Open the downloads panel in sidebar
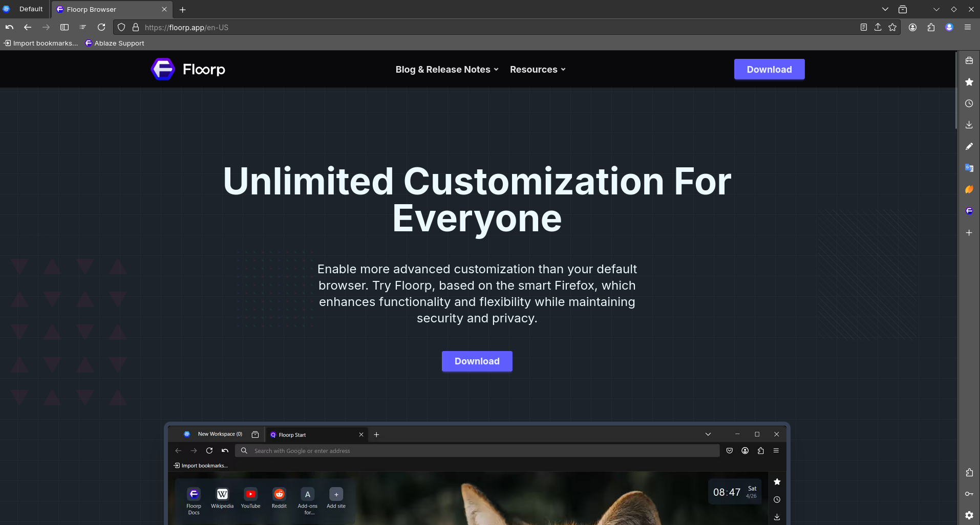This screenshot has width=980, height=525. (969, 125)
